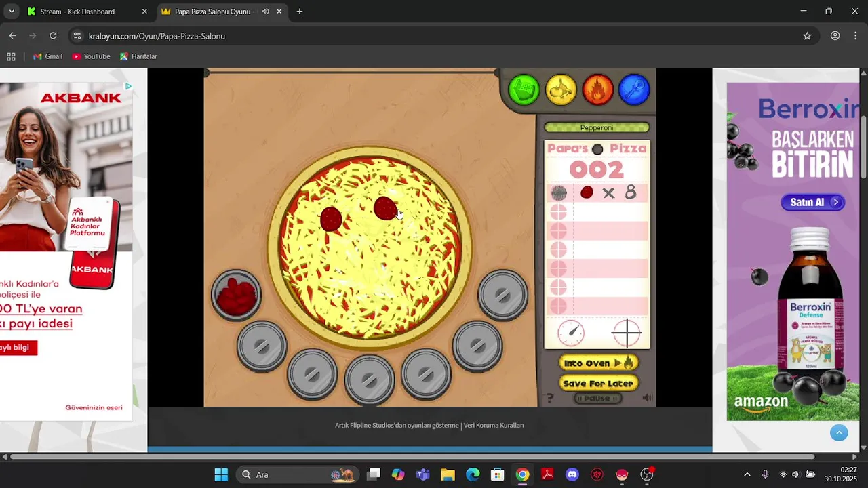Viewport: 868px width, 488px height.
Task: Mute the Papa Pizza tab audio
Action: (x=265, y=12)
